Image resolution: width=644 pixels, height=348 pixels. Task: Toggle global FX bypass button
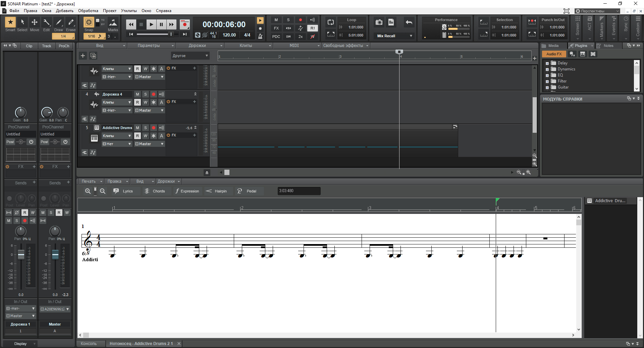[x=276, y=28]
